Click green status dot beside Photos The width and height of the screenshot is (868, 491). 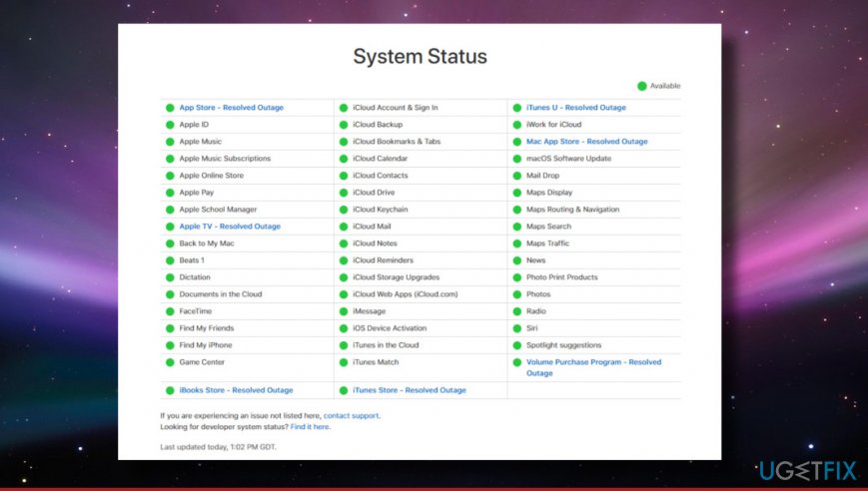point(517,294)
